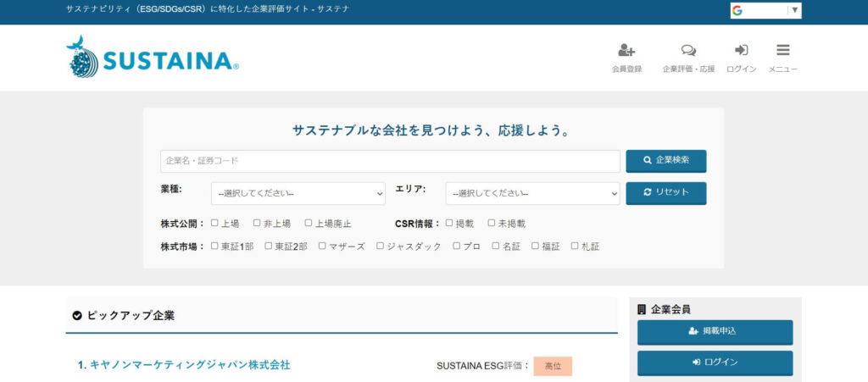Check the 上場 checkbox
This screenshot has height=382, width=868.
(x=214, y=223)
